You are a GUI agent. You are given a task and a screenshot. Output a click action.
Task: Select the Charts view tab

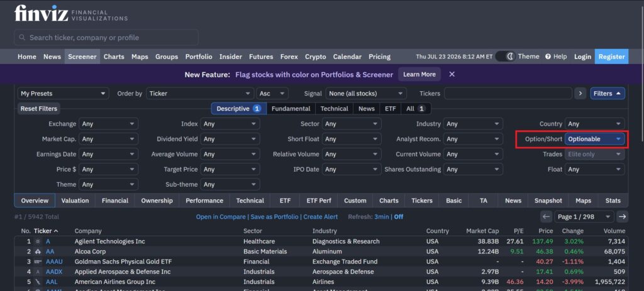[389, 200]
